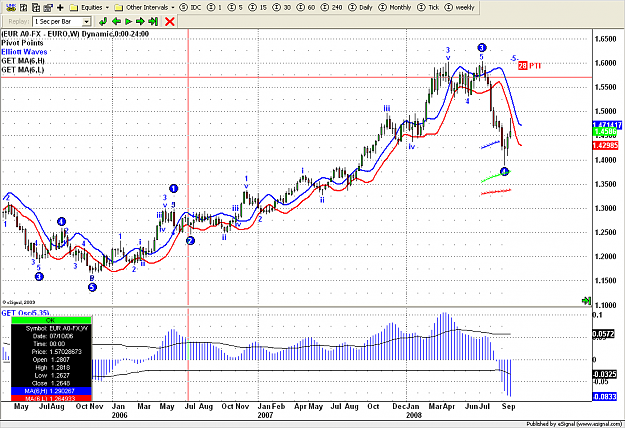
Task: Click the blue 1.47 price tag
Action: pyautogui.click(x=608, y=125)
